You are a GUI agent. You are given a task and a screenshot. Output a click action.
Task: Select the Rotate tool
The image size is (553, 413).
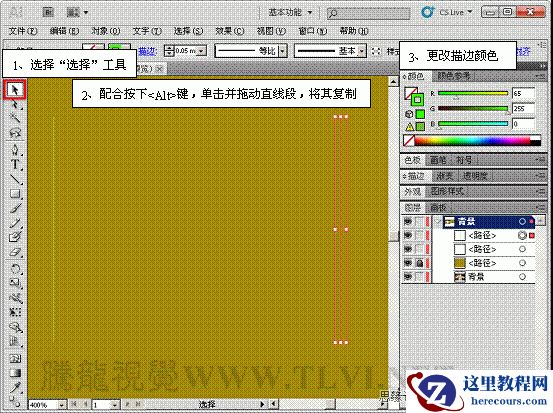point(15,269)
